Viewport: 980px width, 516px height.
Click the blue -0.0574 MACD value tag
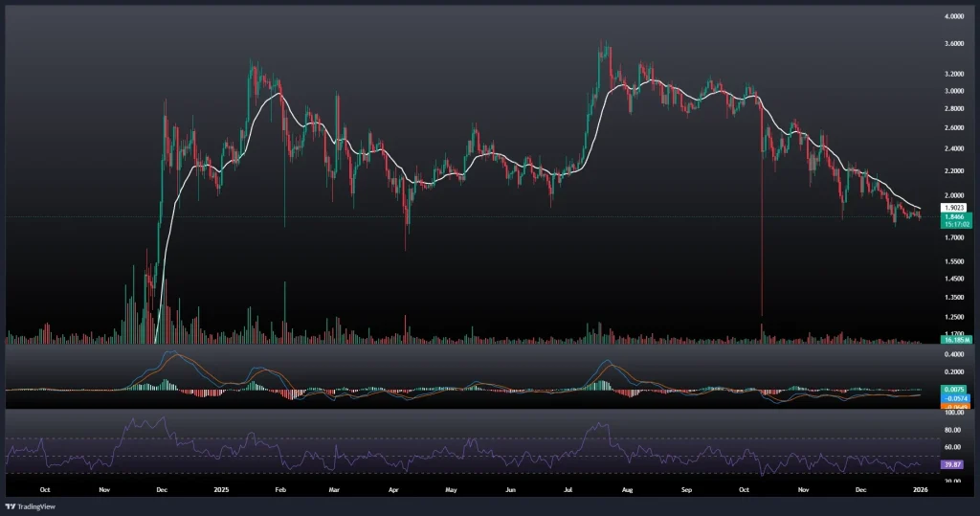click(x=956, y=398)
